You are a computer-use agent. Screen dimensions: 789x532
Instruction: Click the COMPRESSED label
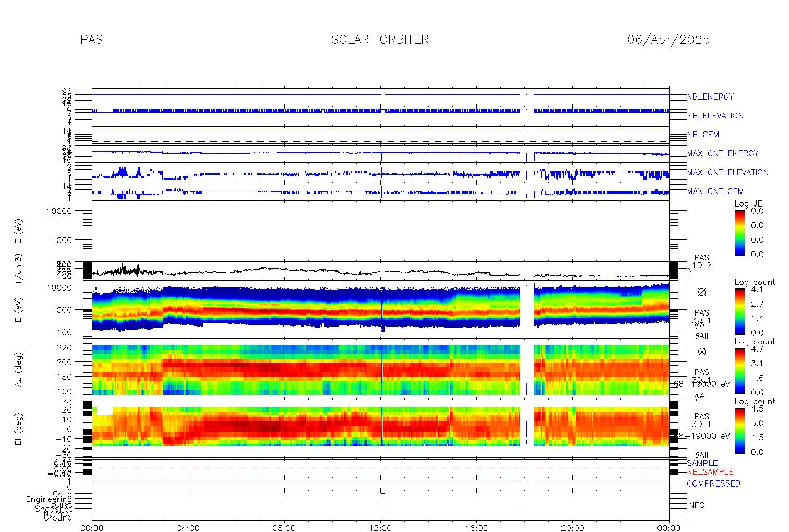click(x=713, y=483)
